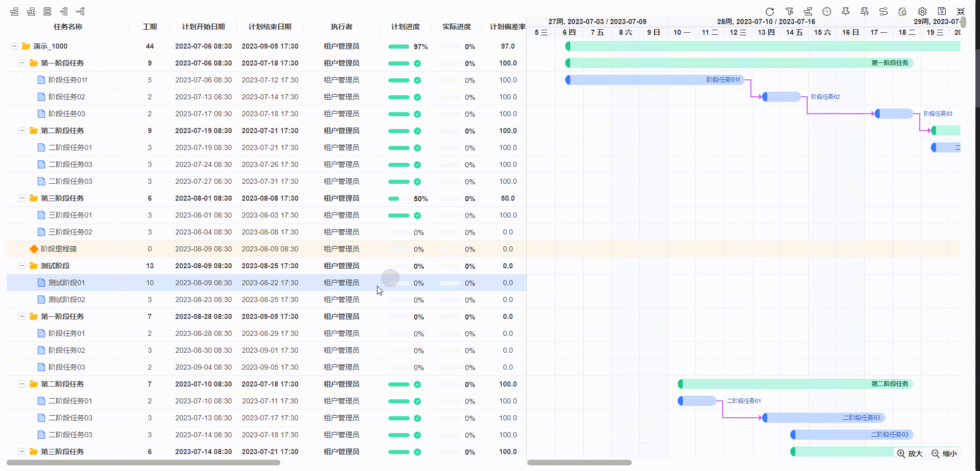
Task: Collapse 第三阶段任务 group starting 2023-08-01
Action: click(22, 198)
